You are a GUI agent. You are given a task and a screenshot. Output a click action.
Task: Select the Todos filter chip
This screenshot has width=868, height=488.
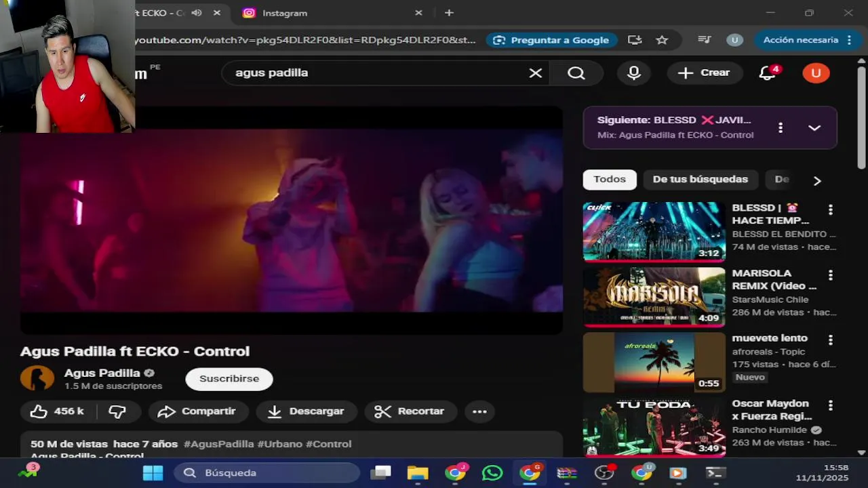(x=610, y=180)
